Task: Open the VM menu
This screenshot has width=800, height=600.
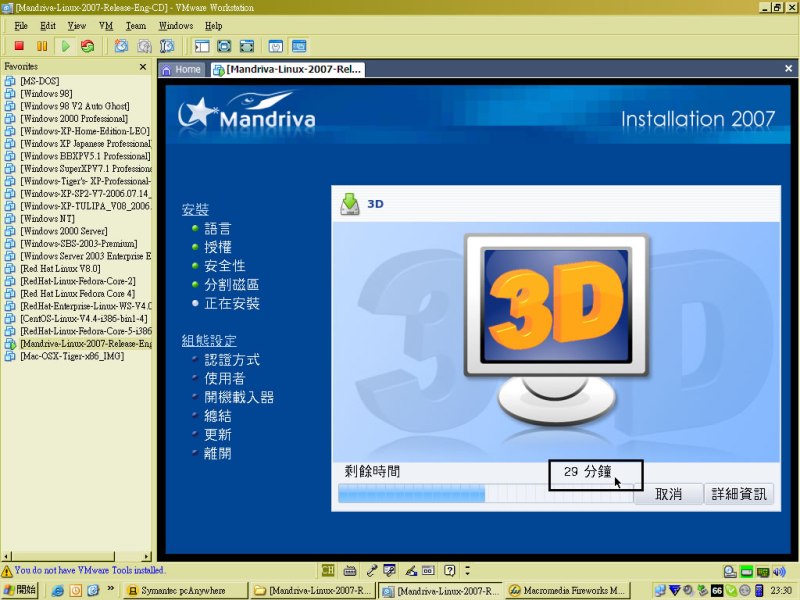Action: coord(106,26)
